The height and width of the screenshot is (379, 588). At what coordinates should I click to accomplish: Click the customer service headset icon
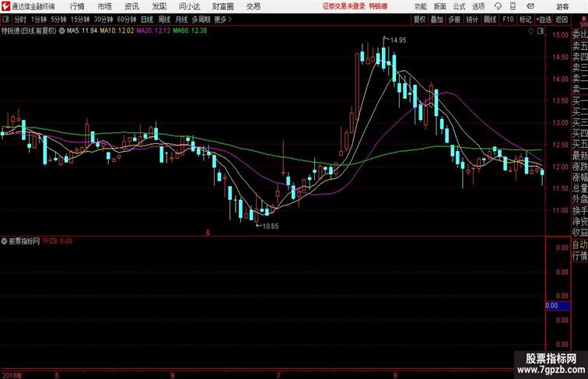pos(498,6)
